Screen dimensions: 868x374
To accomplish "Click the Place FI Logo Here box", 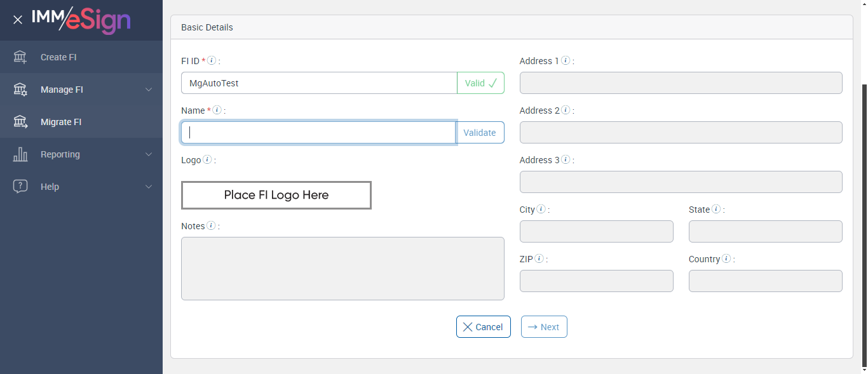I will (276, 195).
